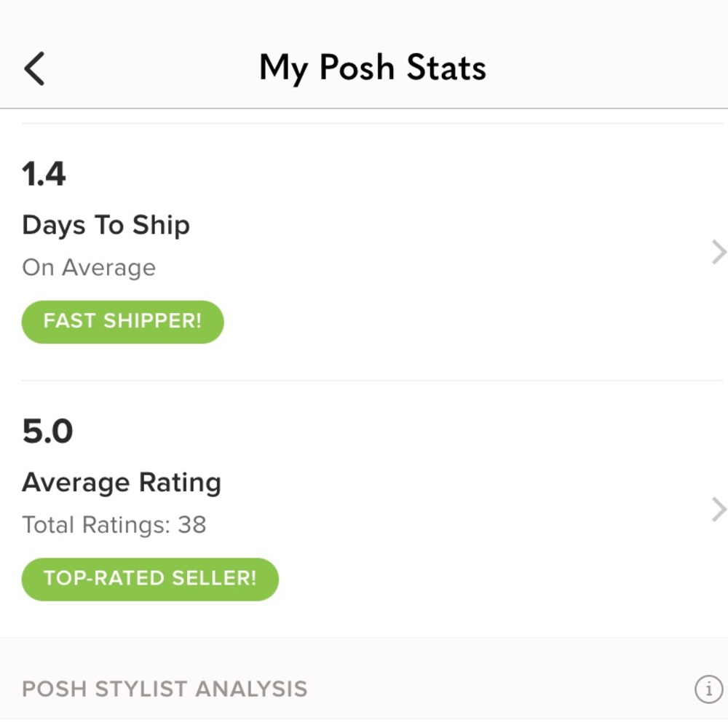Select the 1.4 days value
Image resolution: width=728 pixels, height=728 pixels.
coord(44,174)
